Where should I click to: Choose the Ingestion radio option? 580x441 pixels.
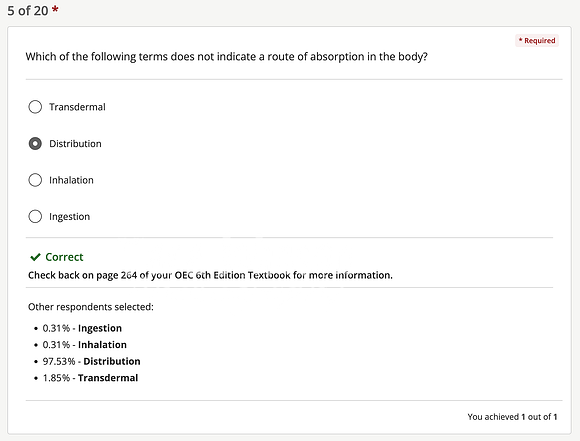click(35, 216)
